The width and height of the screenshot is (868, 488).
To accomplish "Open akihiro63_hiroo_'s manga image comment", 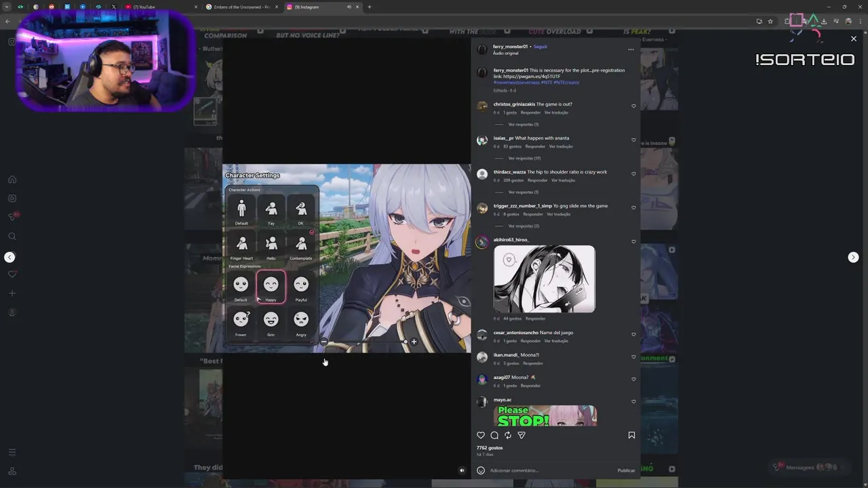I will [x=545, y=279].
